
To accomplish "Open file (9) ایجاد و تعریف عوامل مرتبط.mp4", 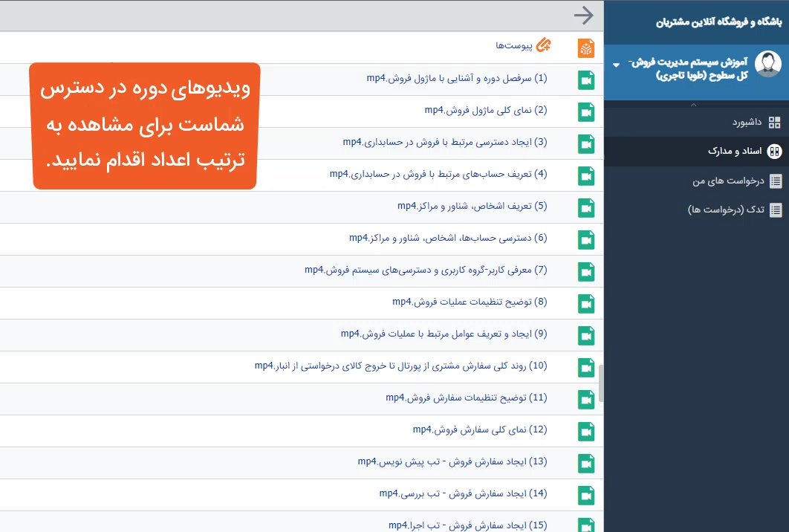I will pyautogui.click(x=444, y=334).
